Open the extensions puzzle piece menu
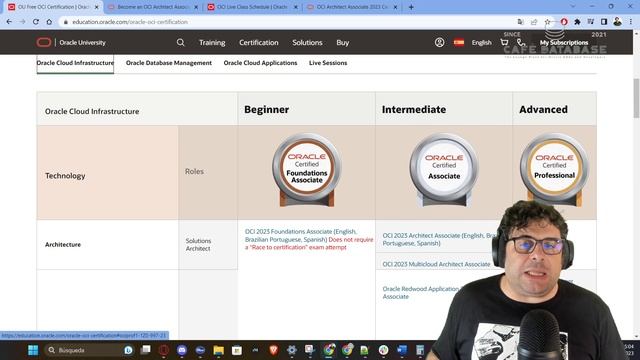 pyautogui.click(x=577, y=22)
